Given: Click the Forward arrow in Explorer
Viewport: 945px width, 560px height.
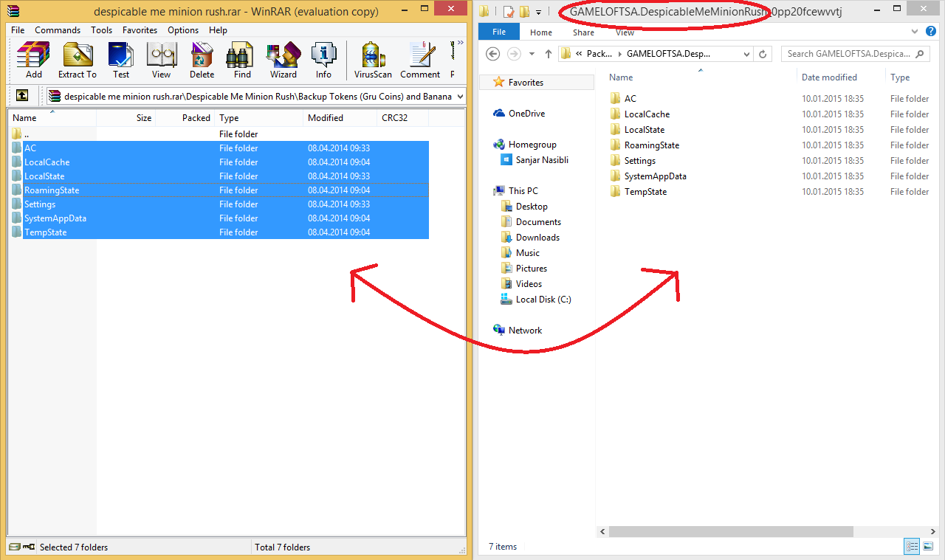Looking at the screenshot, I should pyautogui.click(x=514, y=54).
